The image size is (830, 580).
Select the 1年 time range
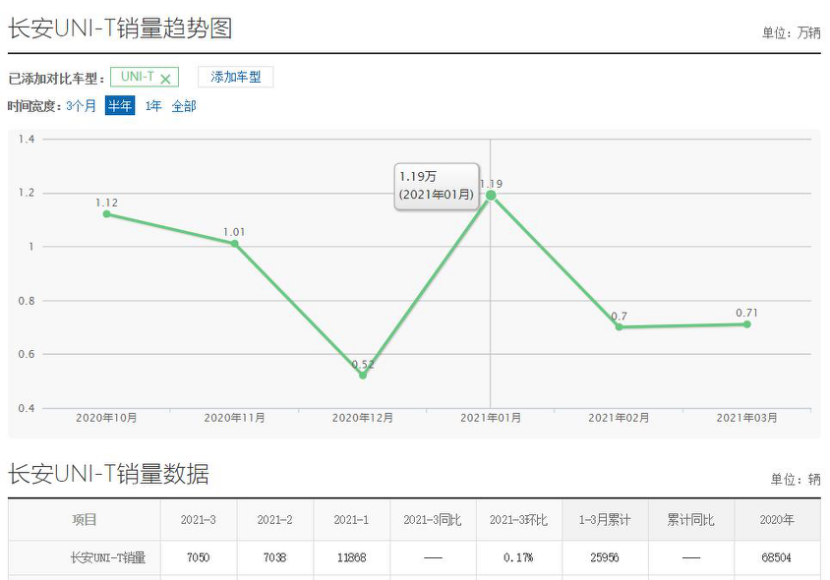[x=153, y=106]
